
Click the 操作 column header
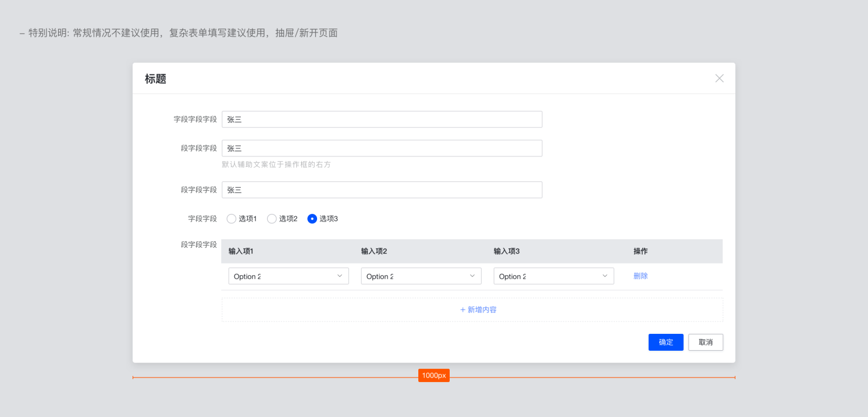coord(641,251)
